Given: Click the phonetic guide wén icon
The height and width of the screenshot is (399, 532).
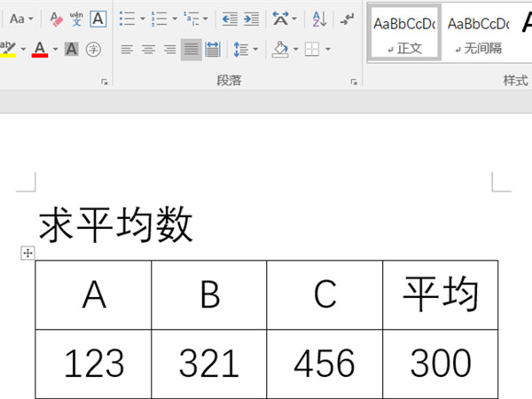Looking at the screenshot, I should [x=76, y=19].
